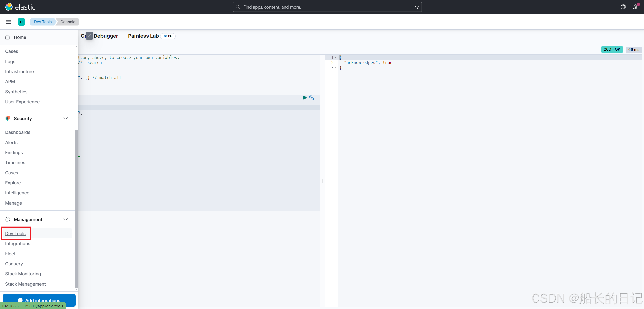Toggle the hamburger navigation menu

(x=9, y=22)
